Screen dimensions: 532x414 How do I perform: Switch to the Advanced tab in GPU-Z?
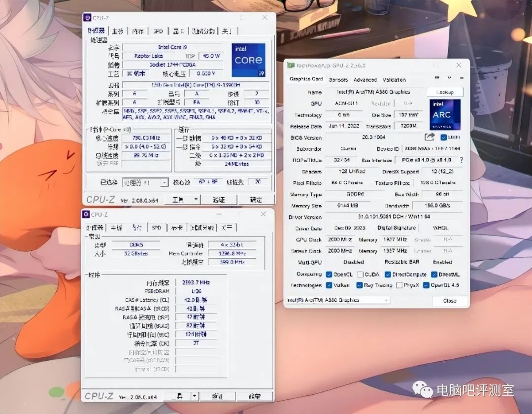[x=365, y=80]
